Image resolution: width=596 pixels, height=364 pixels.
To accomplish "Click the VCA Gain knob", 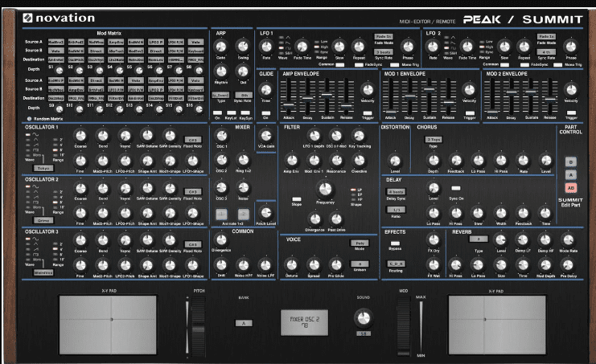I will [x=266, y=136].
